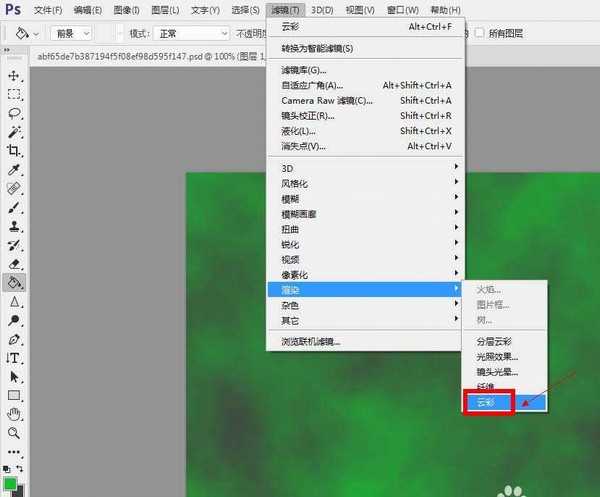Select the Eraser tool
Viewport: 600px width, 497px height.
(x=14, y=264)
